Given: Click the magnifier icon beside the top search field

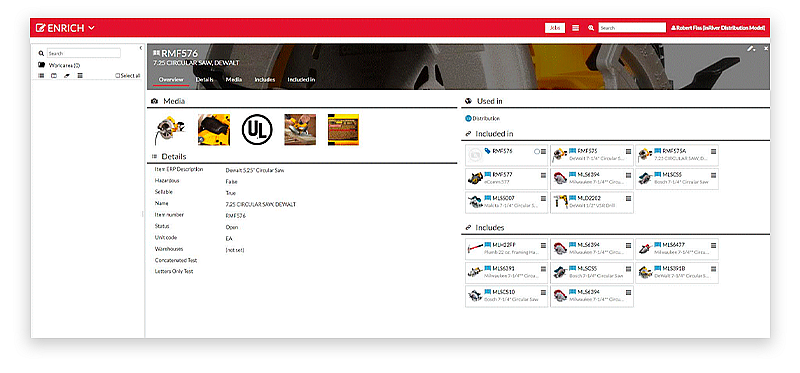Looking at the screenshot, I should (x=591, y=28).
